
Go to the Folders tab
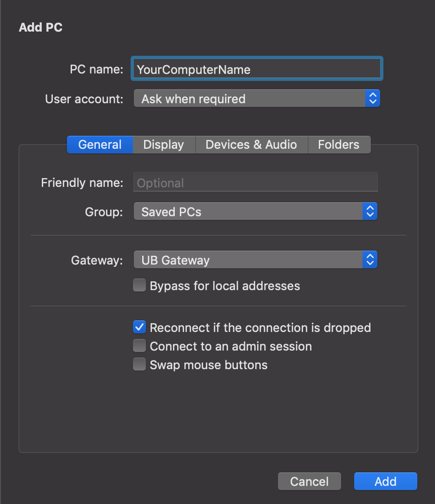pos(338,145)
